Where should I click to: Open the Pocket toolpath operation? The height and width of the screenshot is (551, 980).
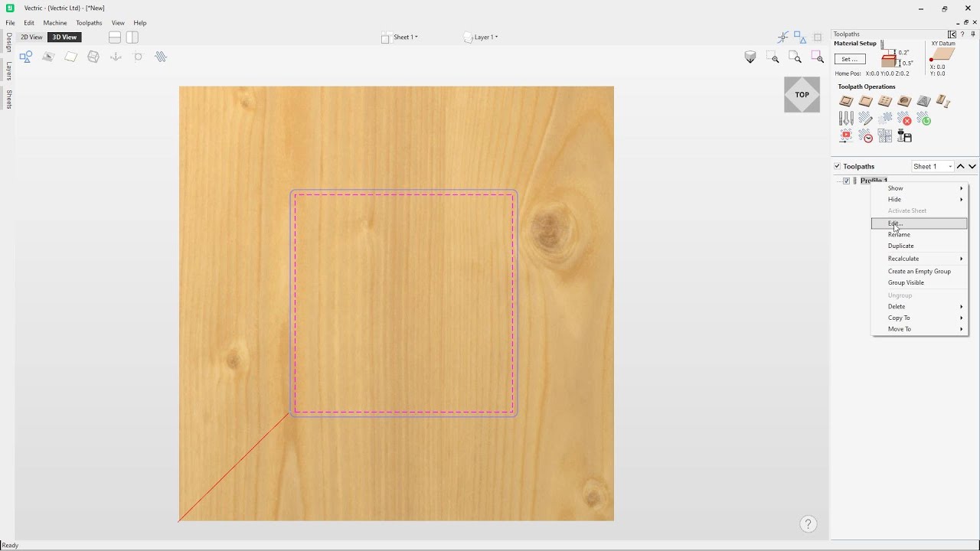865,101
